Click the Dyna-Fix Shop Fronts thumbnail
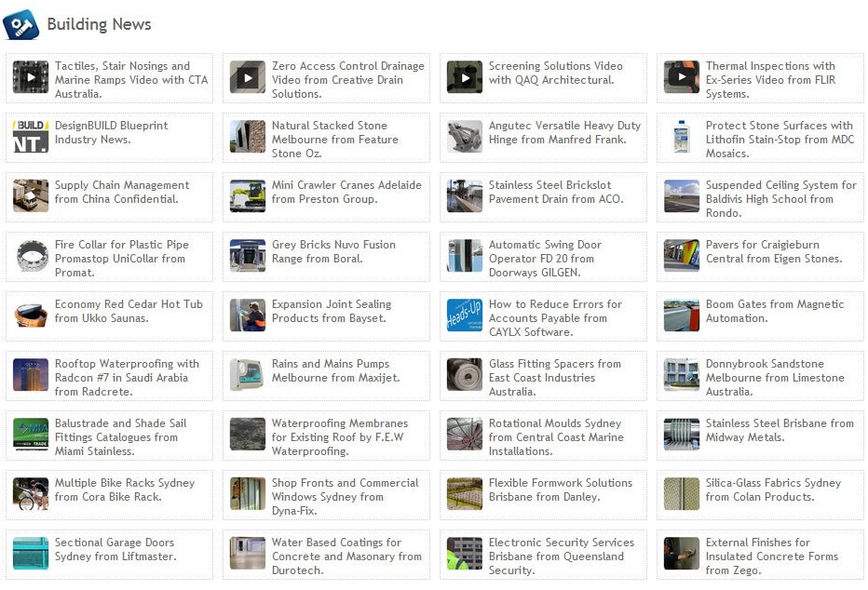The width and height of the screenshot is (868, 590). (248, 494)
